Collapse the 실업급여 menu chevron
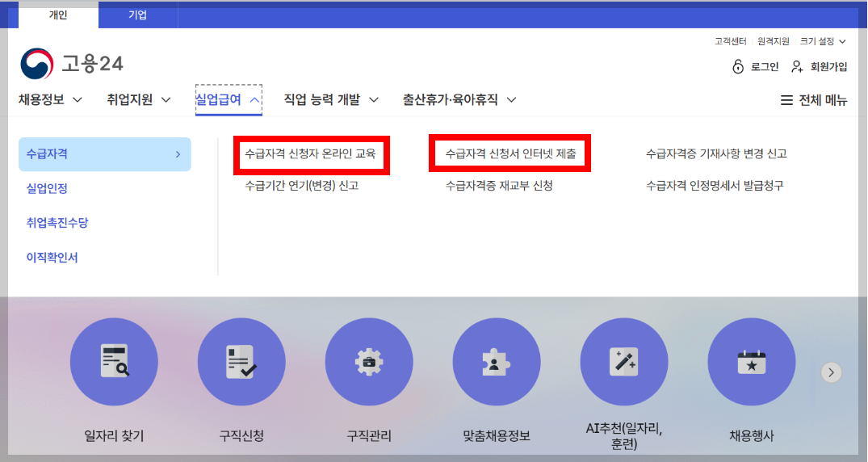Screen dimensions: 868x462 click(x=254, y=100)
